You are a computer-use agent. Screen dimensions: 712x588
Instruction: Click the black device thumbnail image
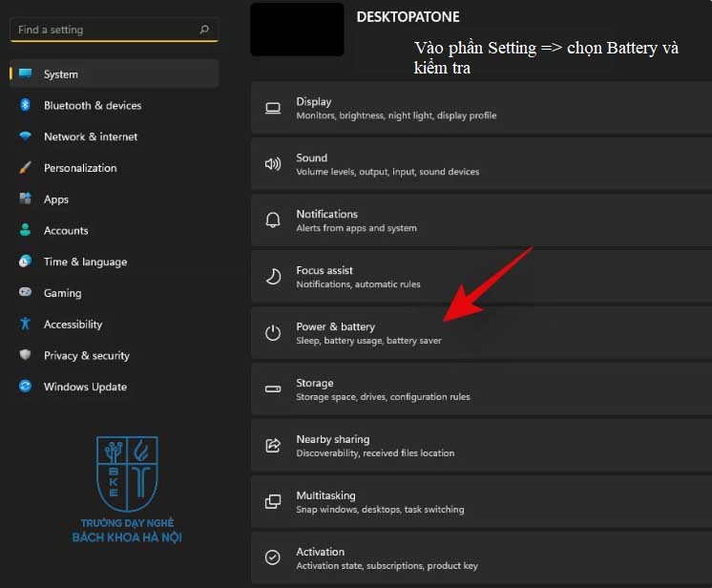point(297,29)
